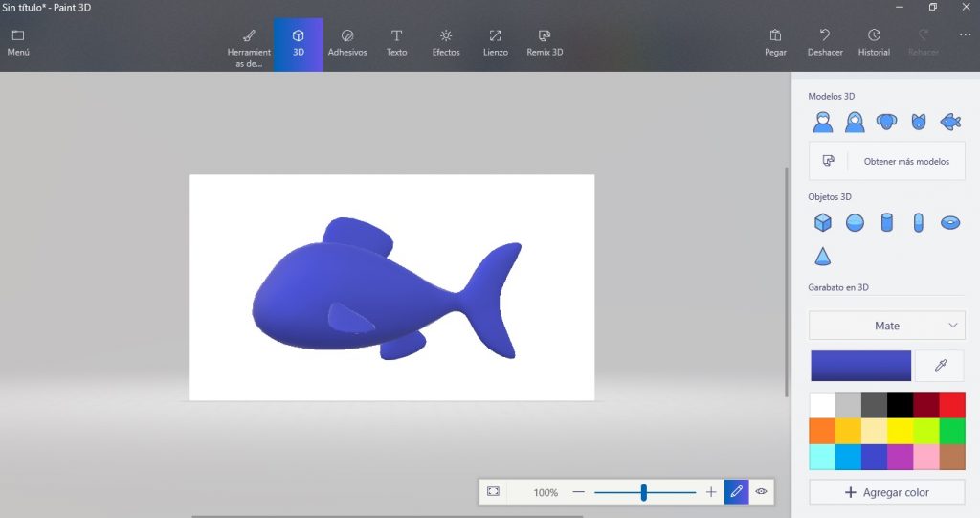Pick the pale cream swatch

point(874,431)
